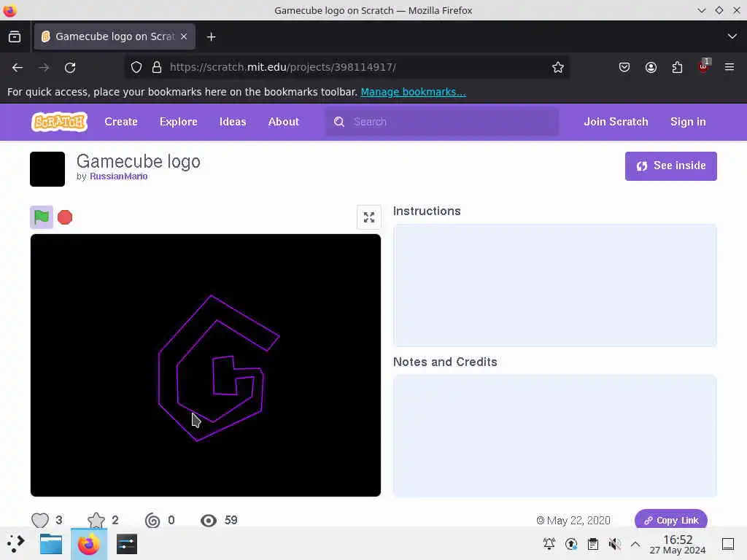The width and height of the screenshot is (747, 560).
Task: Open the extensions puzzle icon
Action: click(677, 67)
